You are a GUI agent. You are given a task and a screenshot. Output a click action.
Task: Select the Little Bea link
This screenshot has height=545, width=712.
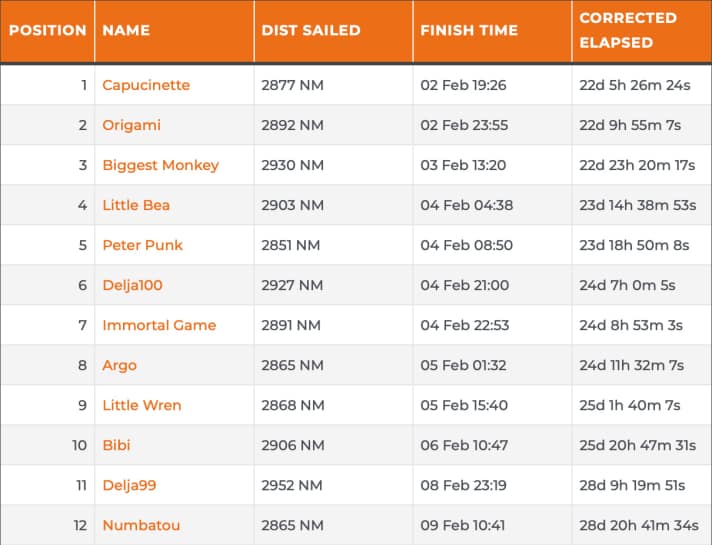click(x=136, y=205)
